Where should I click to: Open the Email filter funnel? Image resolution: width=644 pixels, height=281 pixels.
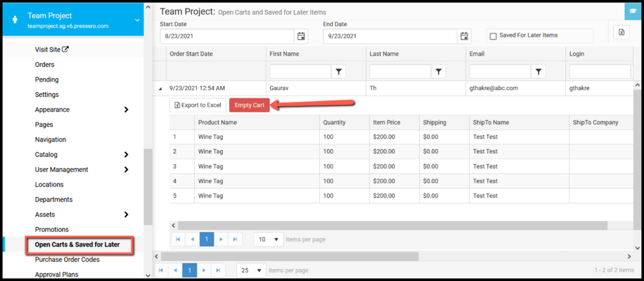click(538, 72)
